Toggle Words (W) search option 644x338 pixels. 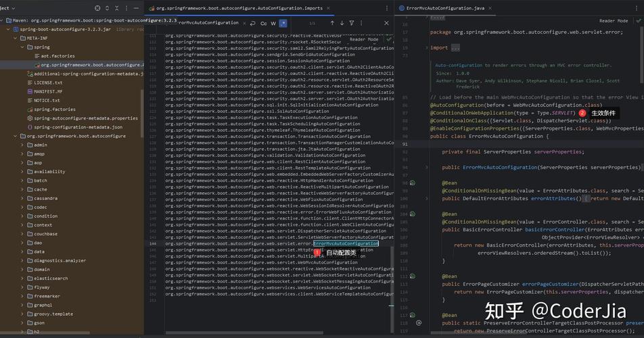[x=273, y=24]
